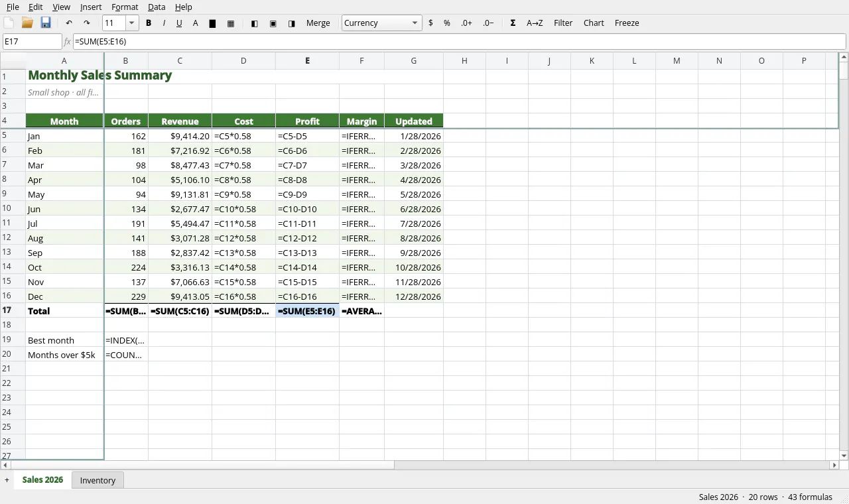Open the Format menu

pyautogui.click(x=125, y=7)
